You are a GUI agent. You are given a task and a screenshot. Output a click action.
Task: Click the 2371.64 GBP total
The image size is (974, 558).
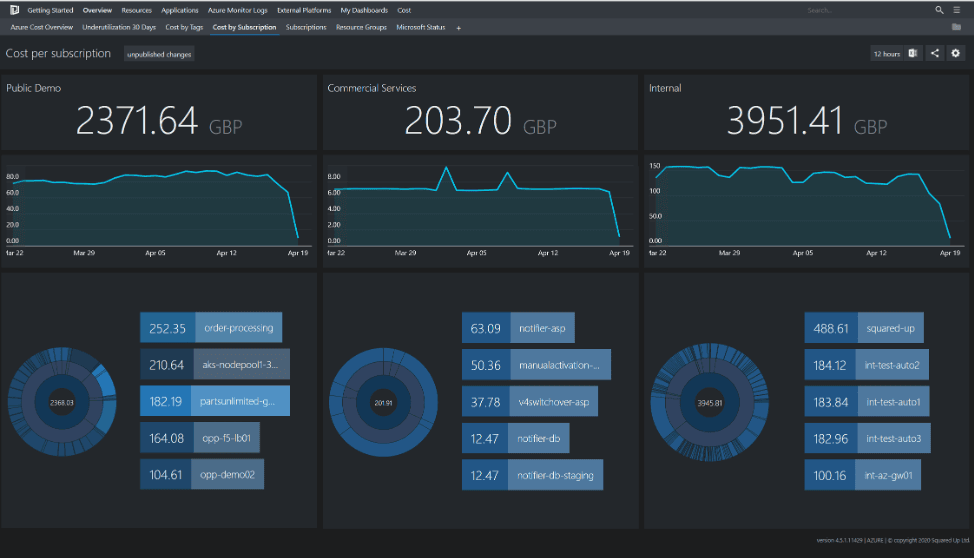click(x=159, y=121)
